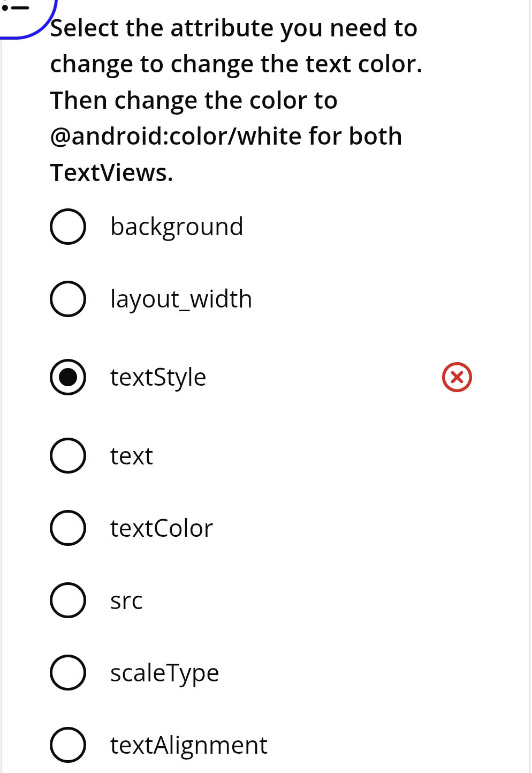
Task: Select the textColor radio button
Action: (68, 528)
